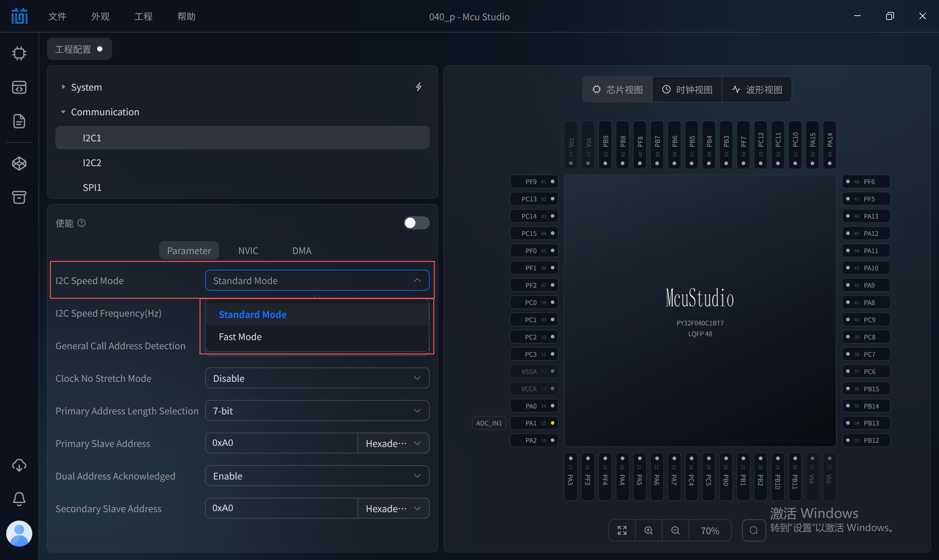This screenshot has width=939, height=560.
Task: Open Primary Address Length Selection dropdown
Action: pyautogui.click(x=317, y=410)
